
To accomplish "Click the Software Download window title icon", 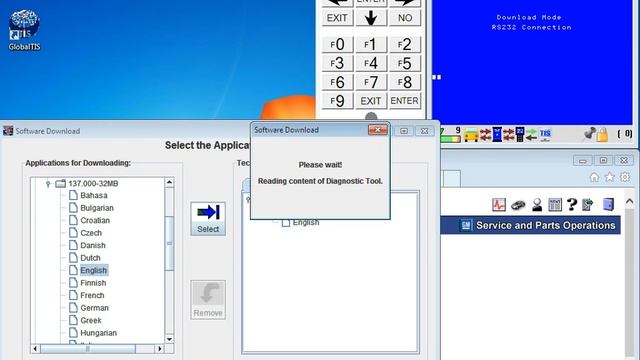I will tap(8, 131).
